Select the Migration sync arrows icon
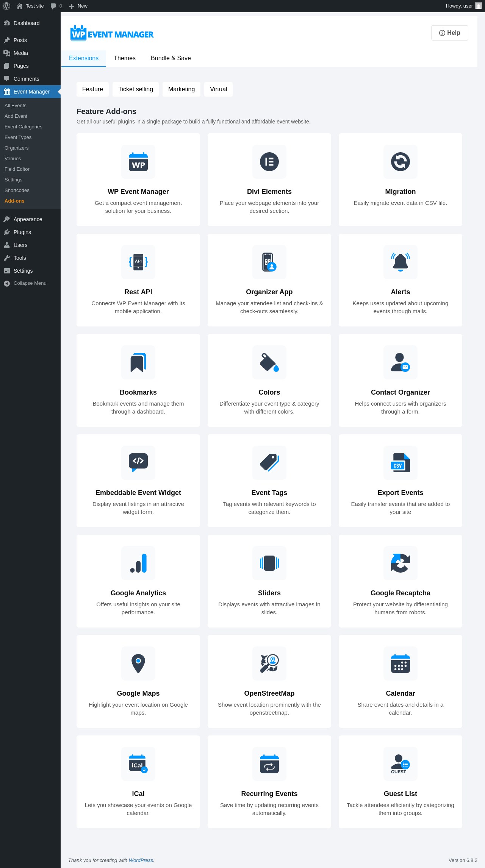This screenshot has height=868, width=485. click(401, 162)
